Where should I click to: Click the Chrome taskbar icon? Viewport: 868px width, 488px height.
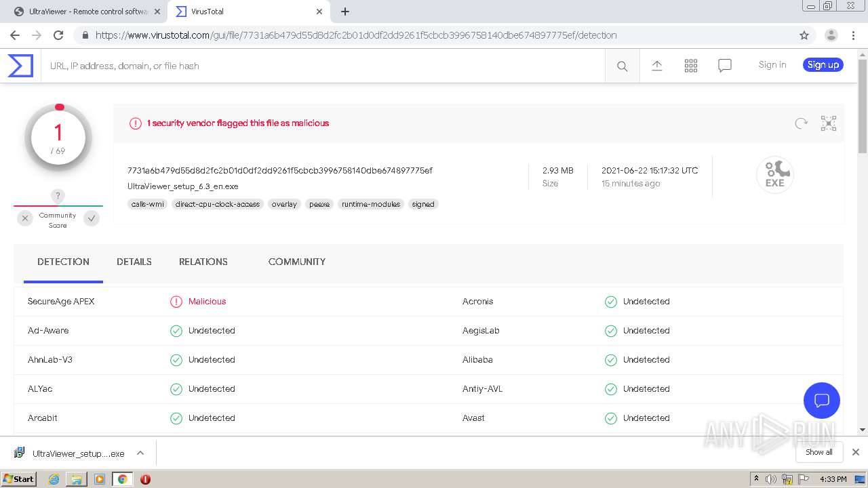(122, 479)
